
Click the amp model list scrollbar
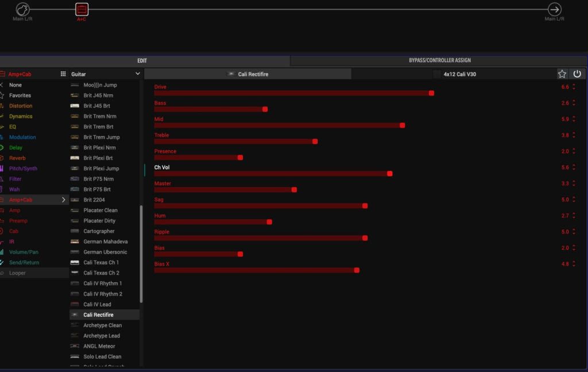[x=141, y=253]
